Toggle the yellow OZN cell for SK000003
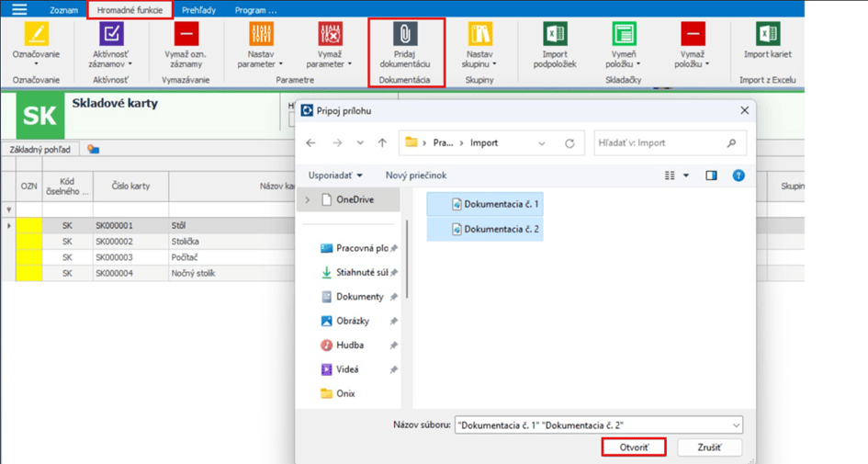This screenshot has height=464, width=868. [x=29, y=257]
